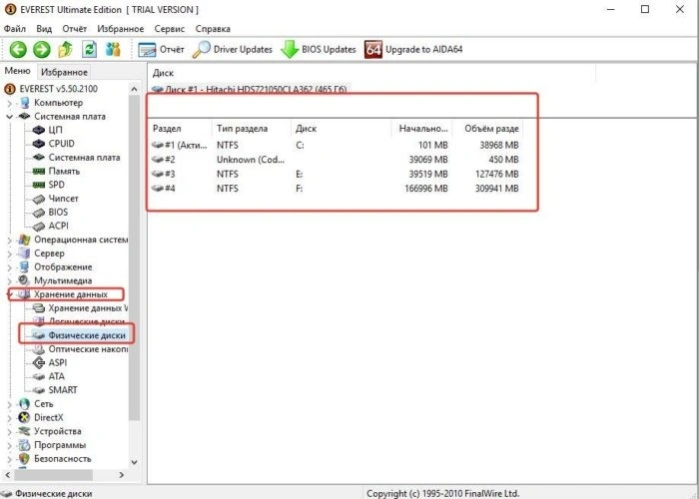Select the Чипсет tree item
The height and width of the screenshot is (499, 699).
pos(63,198)
